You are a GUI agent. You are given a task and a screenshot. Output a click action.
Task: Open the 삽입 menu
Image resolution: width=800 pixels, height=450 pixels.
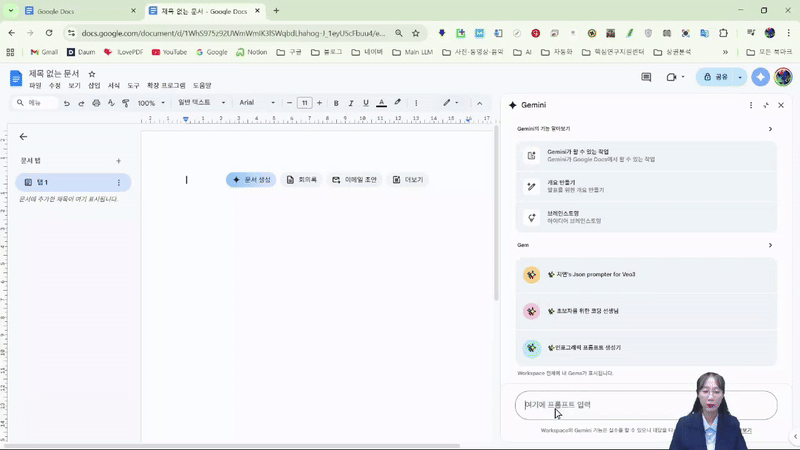click(94, 86)
